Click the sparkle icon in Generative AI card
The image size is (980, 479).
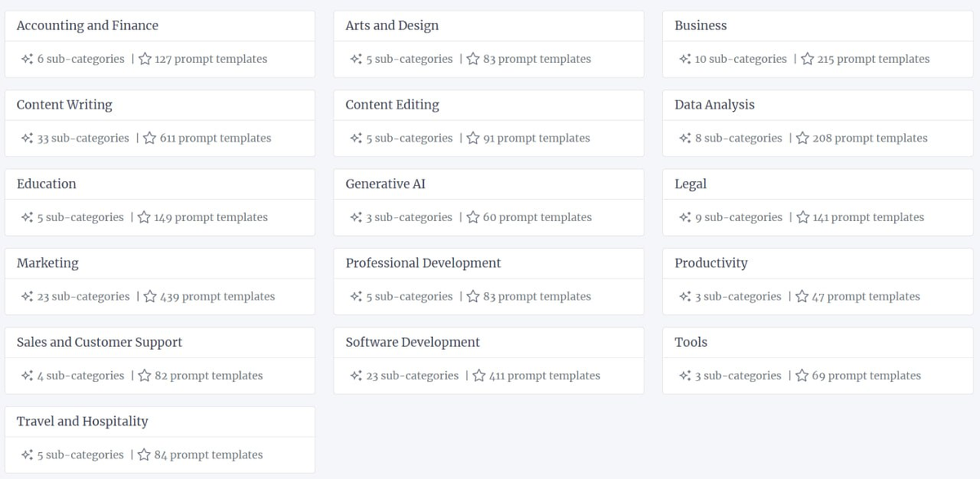pos(356,217)
